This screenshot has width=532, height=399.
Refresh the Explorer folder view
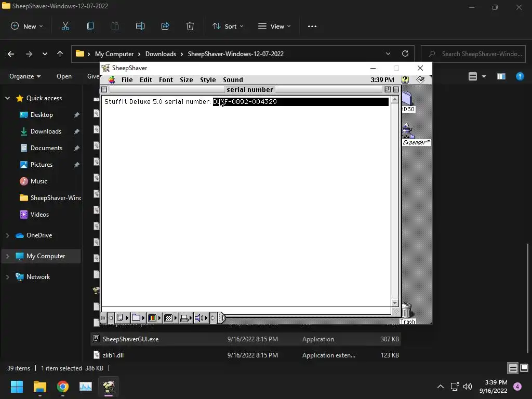click(x=405, y=54)
